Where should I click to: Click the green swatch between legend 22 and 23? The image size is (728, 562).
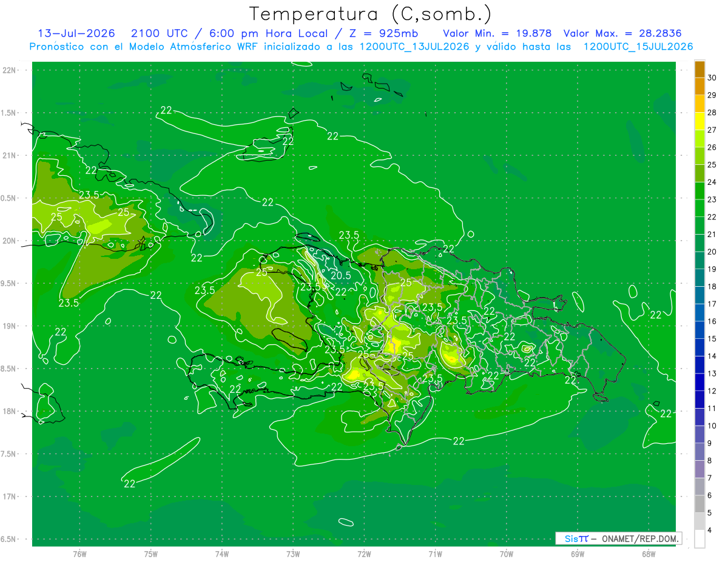click(x=699, y=209)
